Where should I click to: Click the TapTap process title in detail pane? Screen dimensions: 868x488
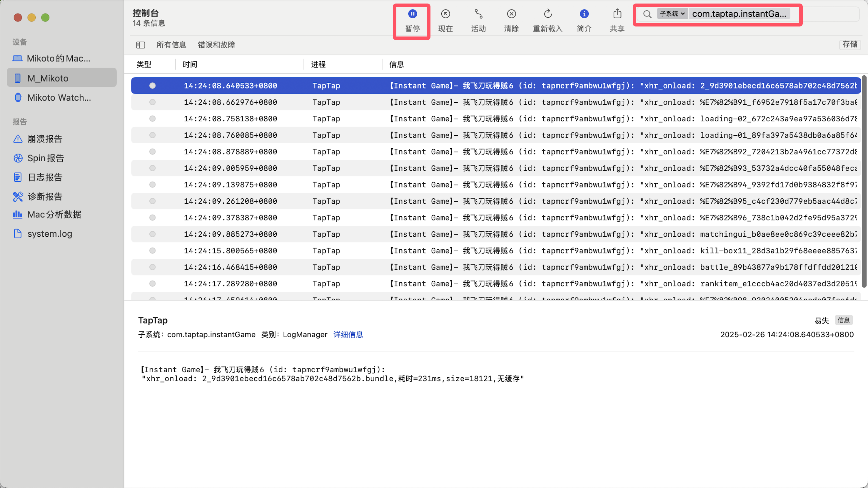click(x=153, y=320)
